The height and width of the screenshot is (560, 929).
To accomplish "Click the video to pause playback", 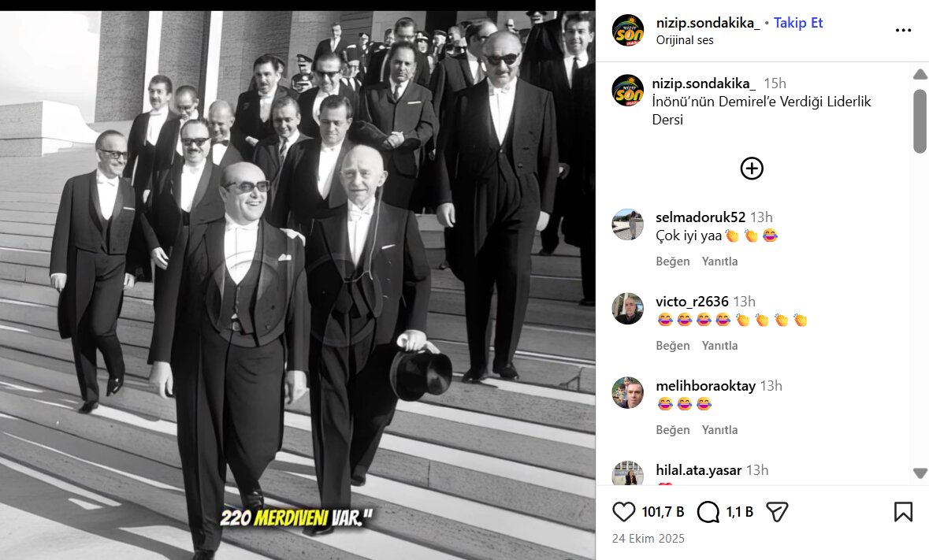I will pyautogui.click(x=297, y=285).
